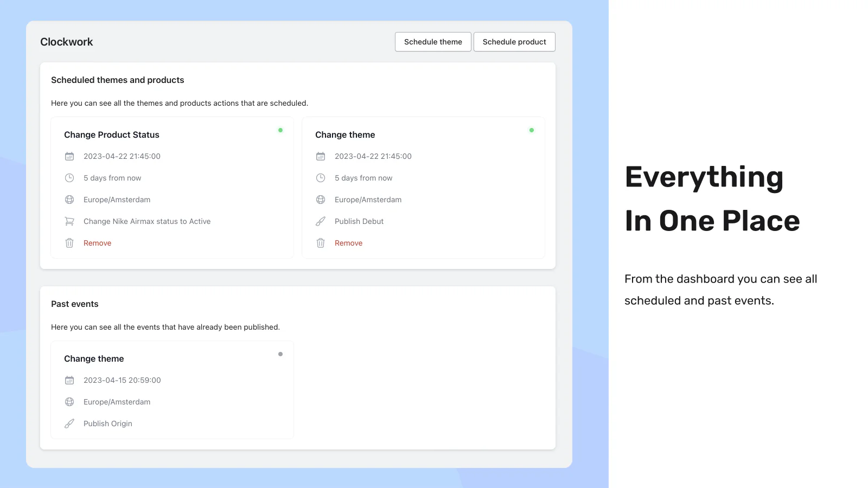Click the Schedule theme button
Viewport: 868px width, 488px height.
[433, 42]
